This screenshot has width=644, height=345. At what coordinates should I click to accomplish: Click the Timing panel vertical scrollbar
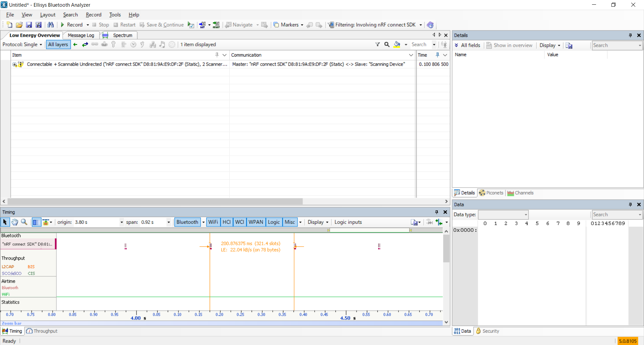point(446,248)
